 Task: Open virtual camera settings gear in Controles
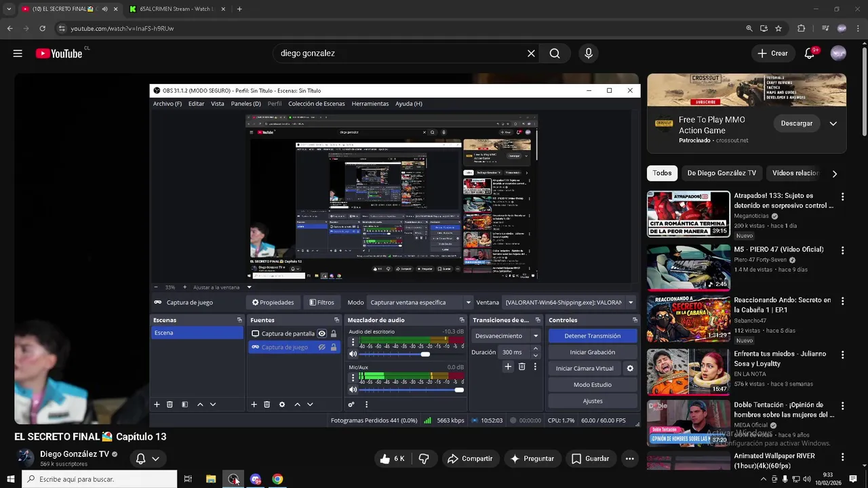[630, 369]
